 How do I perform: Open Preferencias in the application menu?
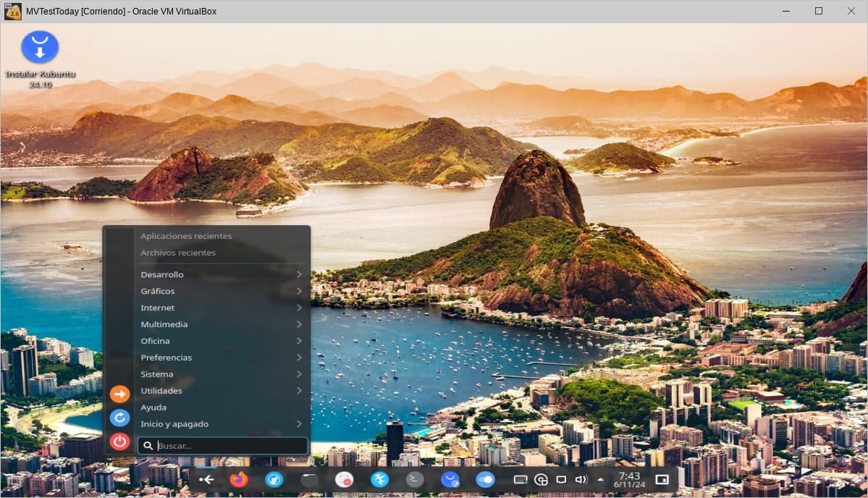221,358
